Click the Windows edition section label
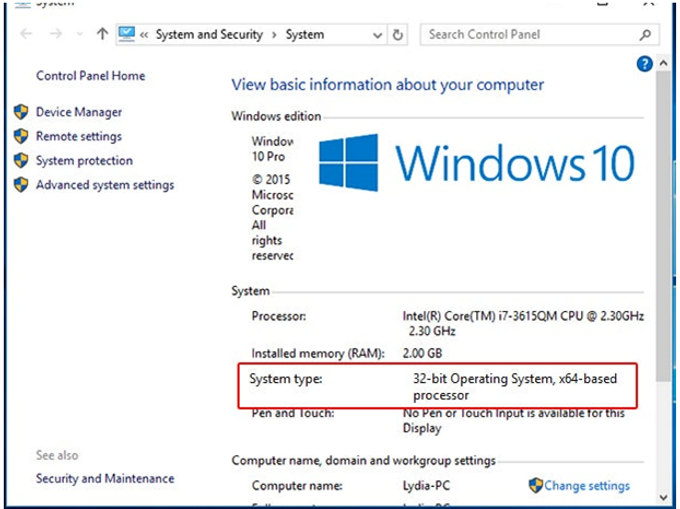 click(x=276, y=116)
